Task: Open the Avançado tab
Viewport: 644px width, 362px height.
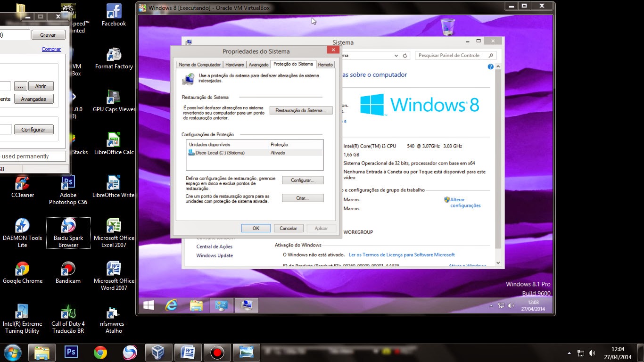Action: coord(258,65)
